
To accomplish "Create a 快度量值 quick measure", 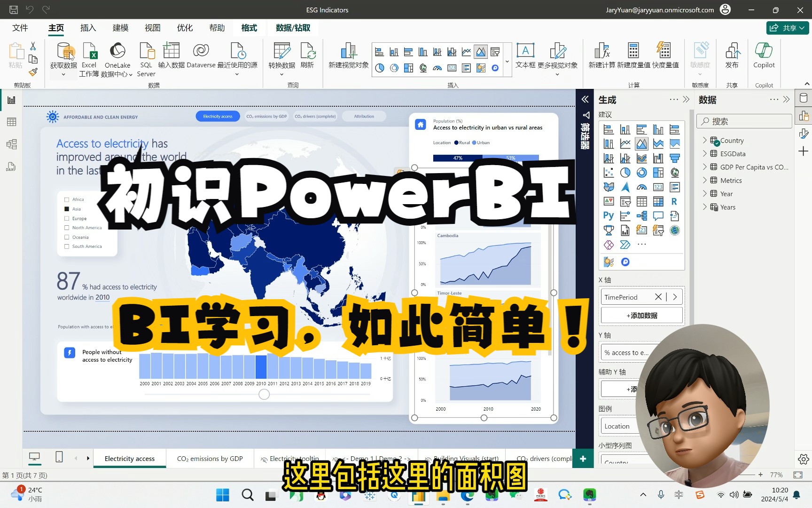I will 665,56.
